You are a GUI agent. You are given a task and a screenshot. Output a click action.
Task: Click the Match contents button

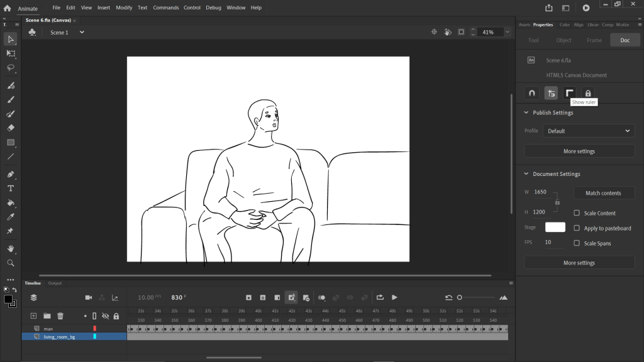coord(603,193)
